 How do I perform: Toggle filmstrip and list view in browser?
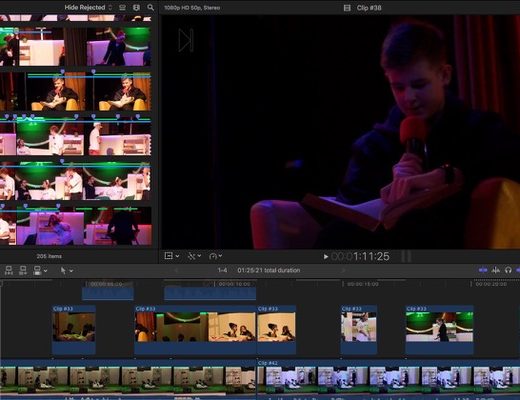136,7
